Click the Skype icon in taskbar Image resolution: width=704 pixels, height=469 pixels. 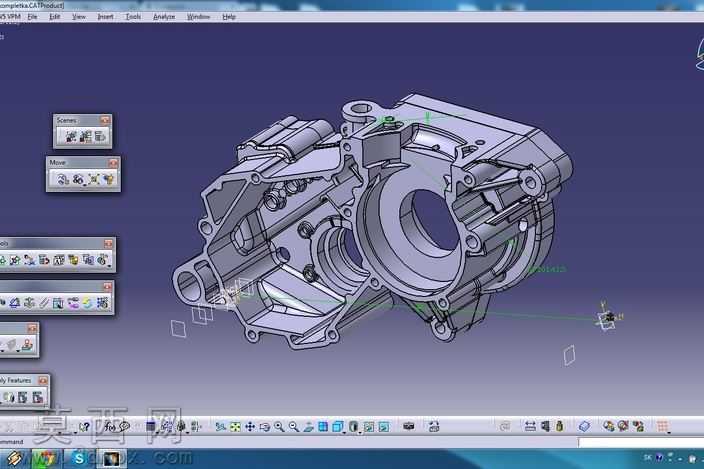tap(79, 458)
